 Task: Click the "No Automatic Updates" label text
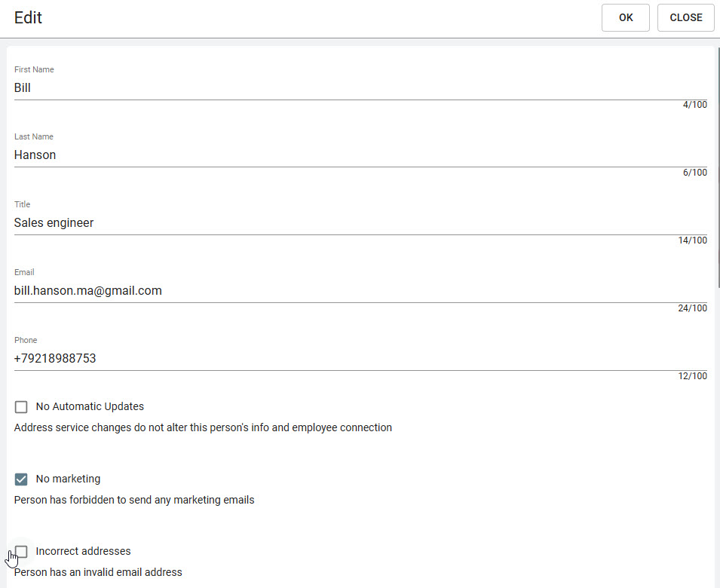tap(90, 406)
